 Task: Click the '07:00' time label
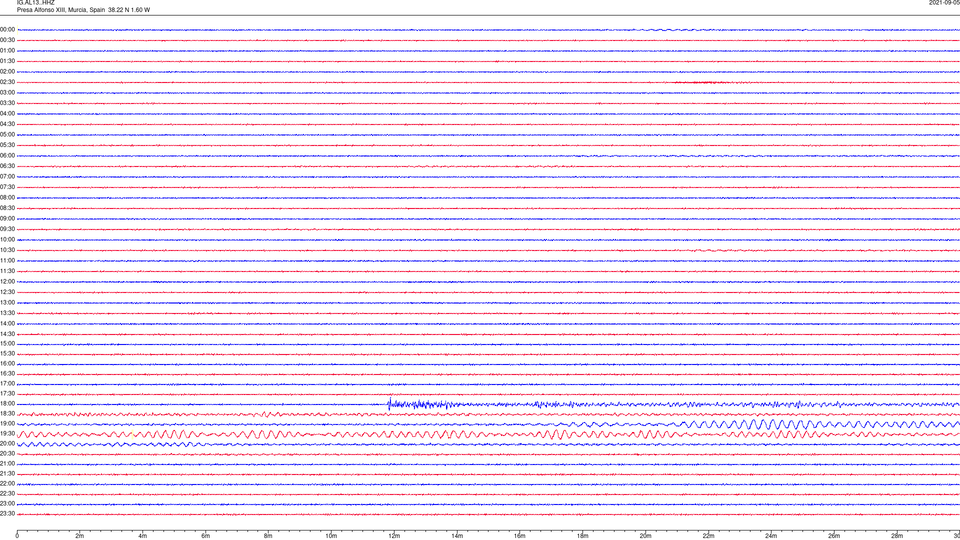coord(7,177)
